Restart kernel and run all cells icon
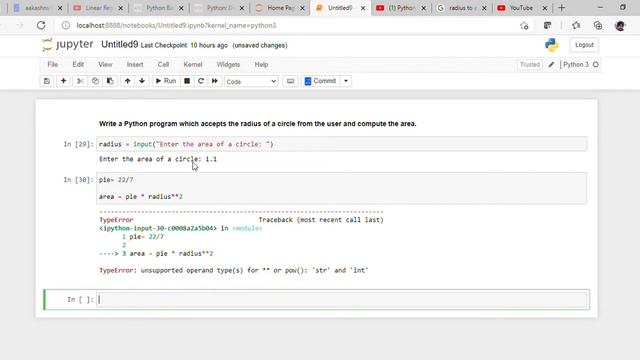This screenshot has width=640, height=360. (x=215, y=81)
